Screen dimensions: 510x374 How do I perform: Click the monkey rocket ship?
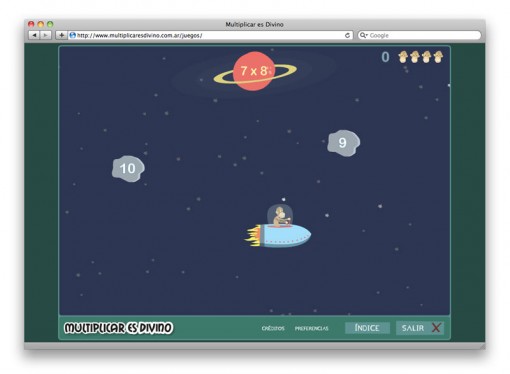(278, 227)
